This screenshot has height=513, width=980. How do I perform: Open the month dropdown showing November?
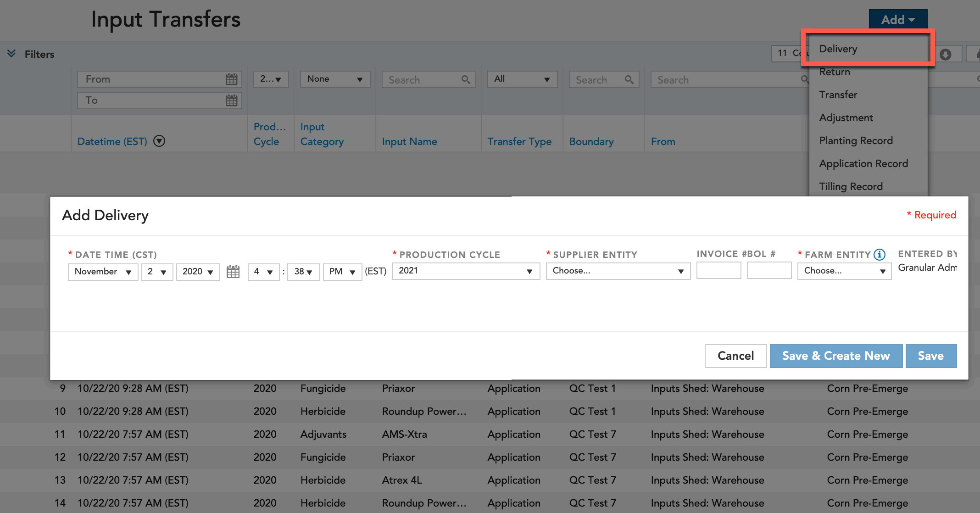point(103,272)
